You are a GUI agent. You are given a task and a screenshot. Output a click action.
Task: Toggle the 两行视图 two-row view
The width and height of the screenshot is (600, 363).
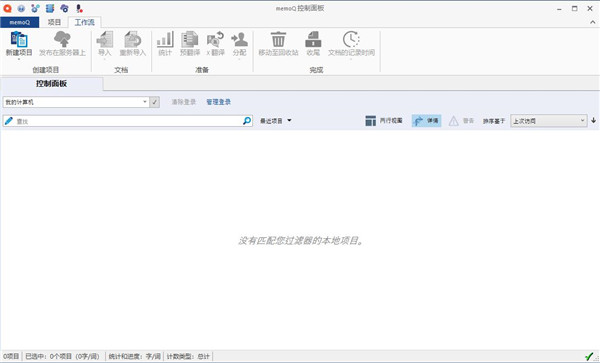pyautogui.click(x=383, y=121)
